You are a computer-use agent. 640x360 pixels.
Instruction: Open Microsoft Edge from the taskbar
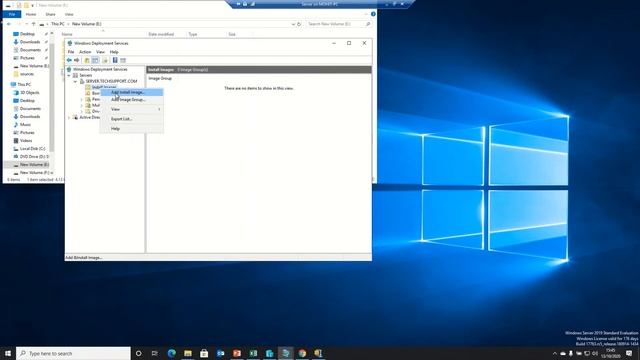point(171,353)
